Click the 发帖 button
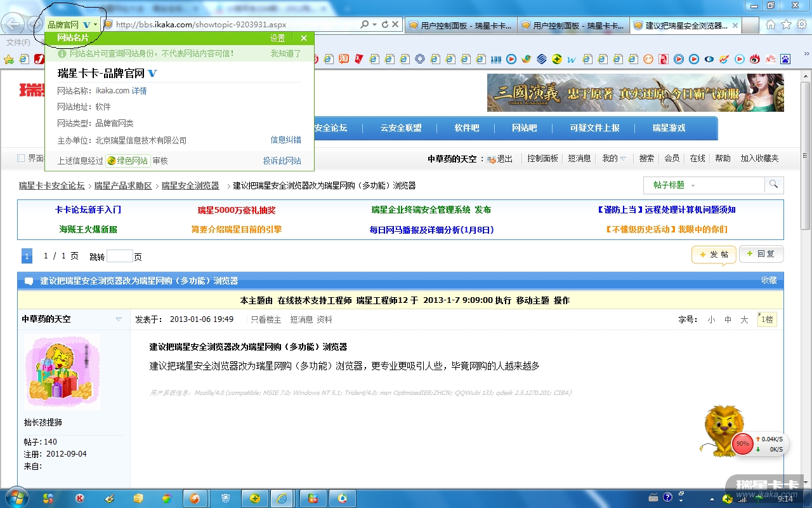 (x=714, y=254)
